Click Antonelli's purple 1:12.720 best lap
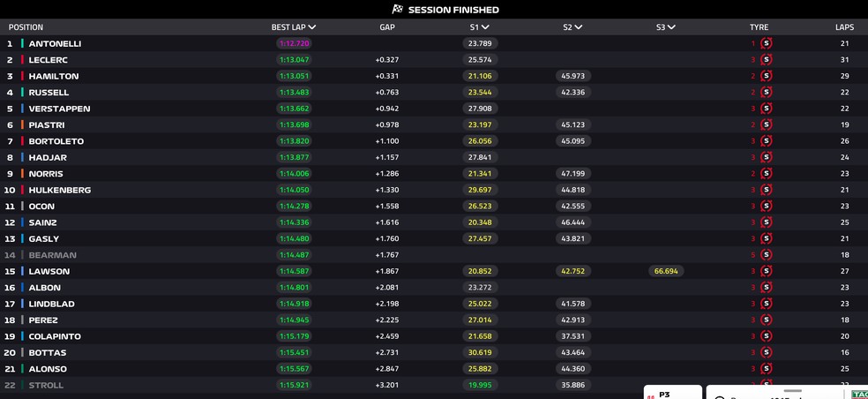This screenshot has height=399, width=868. point(294,43)
